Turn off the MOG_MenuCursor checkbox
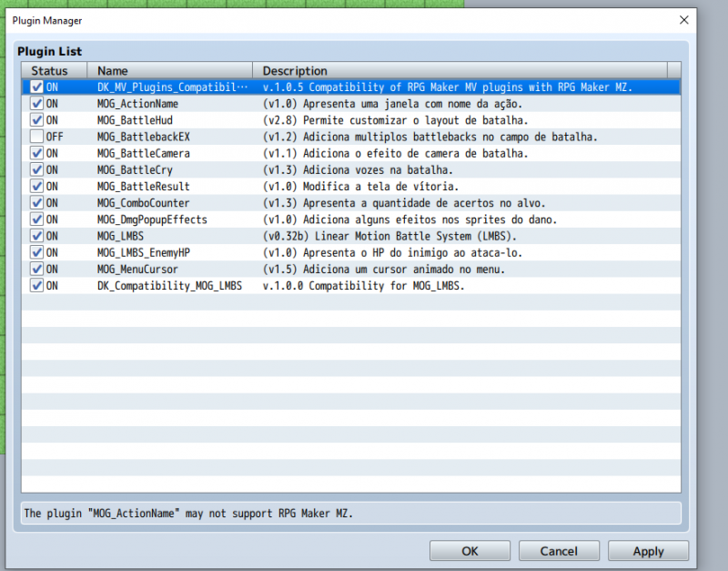 tap(36, 269)
